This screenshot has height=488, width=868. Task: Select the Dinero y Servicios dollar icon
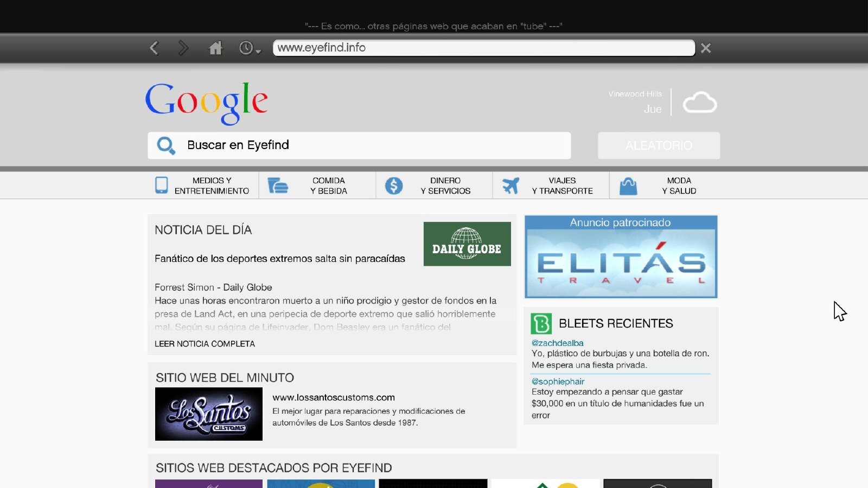pyautogui.click(x=394, y=185)
